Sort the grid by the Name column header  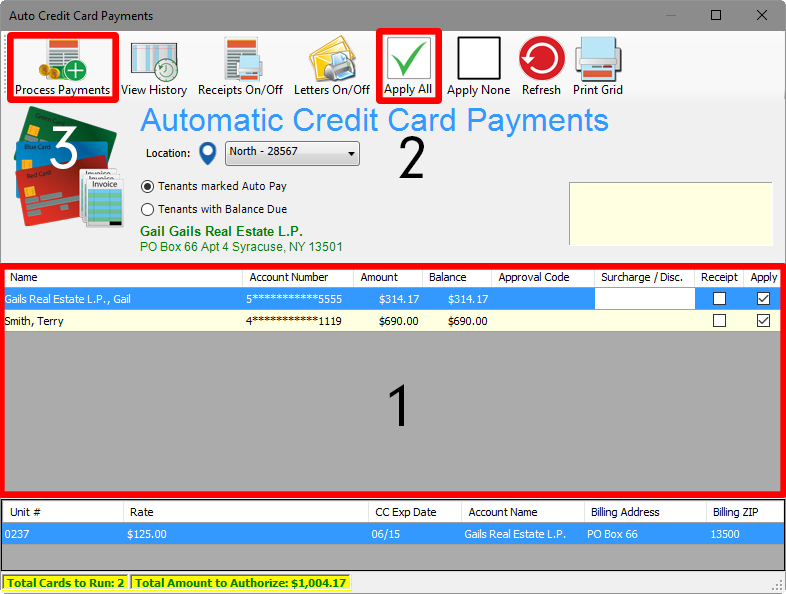122,277
